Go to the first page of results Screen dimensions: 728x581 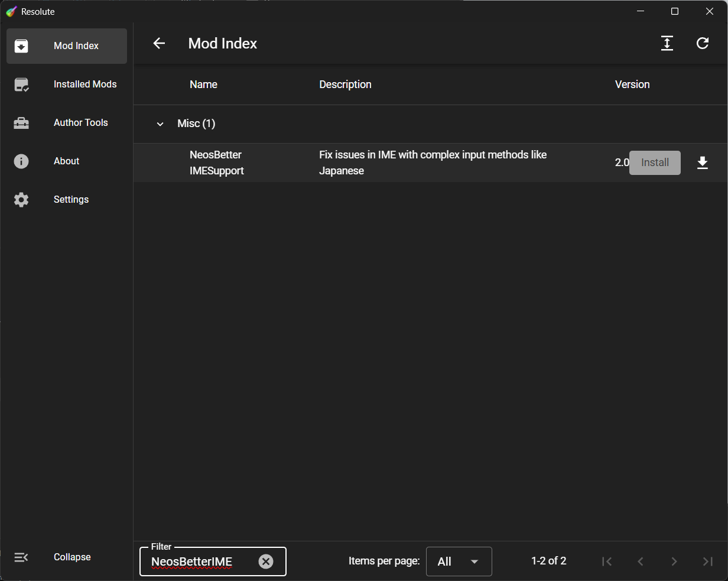[607, 561]
